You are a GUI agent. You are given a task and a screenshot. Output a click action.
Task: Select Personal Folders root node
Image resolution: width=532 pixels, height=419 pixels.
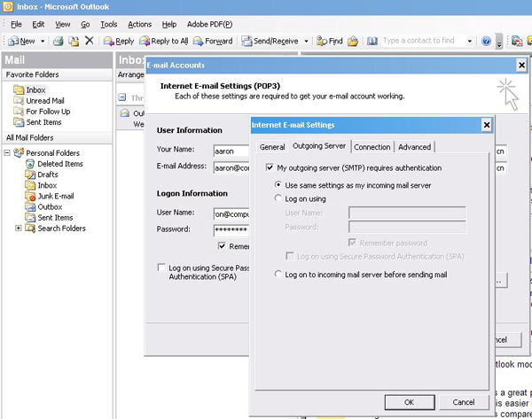click(47, 153)
